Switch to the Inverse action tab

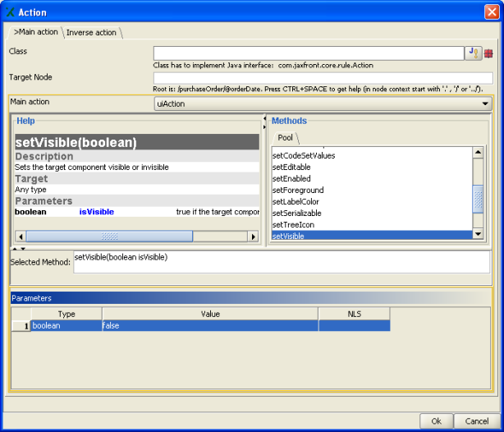pyautogui.click(x=91, y=33)
